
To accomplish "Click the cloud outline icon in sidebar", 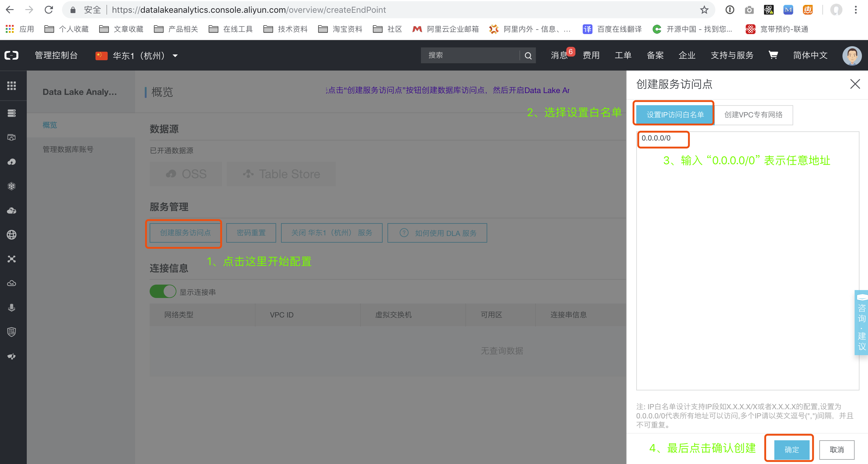I will 12,283.
